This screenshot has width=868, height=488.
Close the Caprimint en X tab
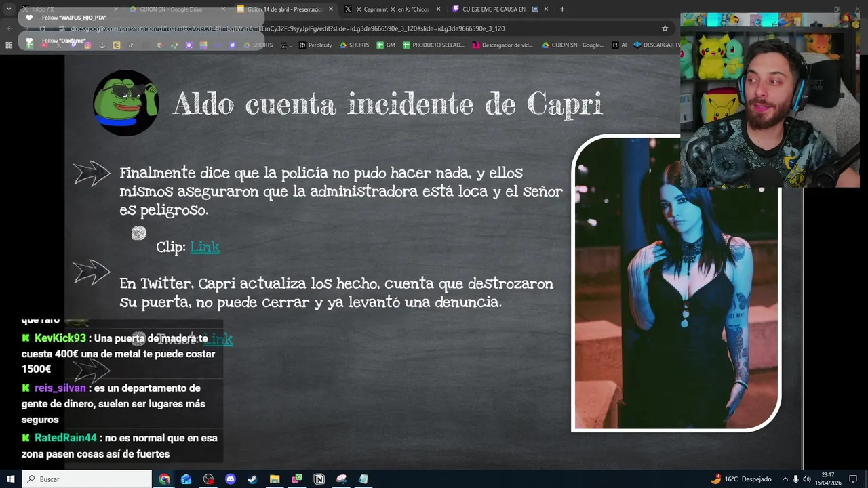tap(438, 9)
